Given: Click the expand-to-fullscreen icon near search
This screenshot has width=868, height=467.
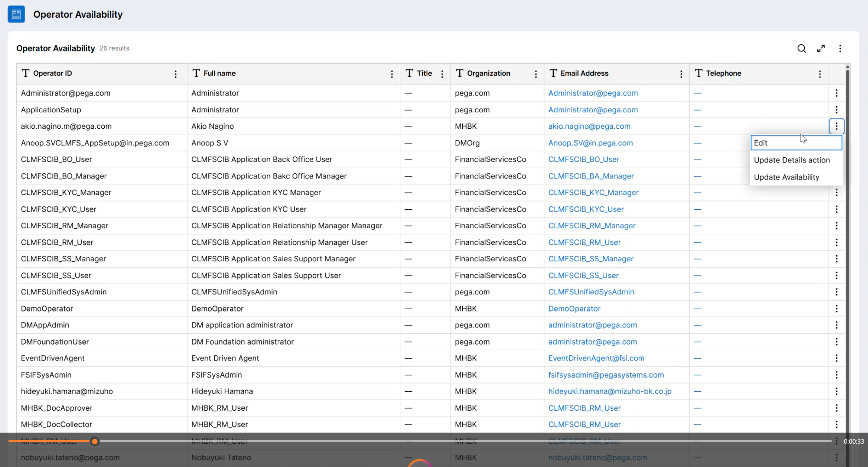Looking at the screenshot, I should coord(821,48).
